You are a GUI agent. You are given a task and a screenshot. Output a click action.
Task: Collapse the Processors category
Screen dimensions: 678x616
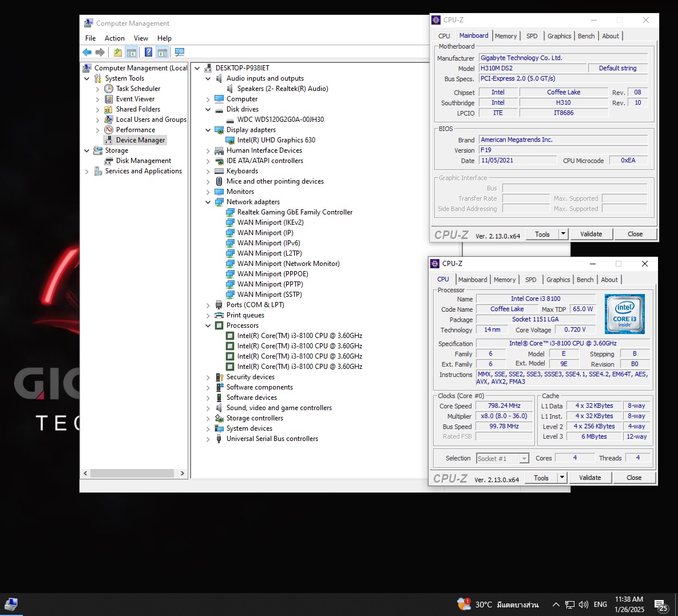tap(208, 325)
